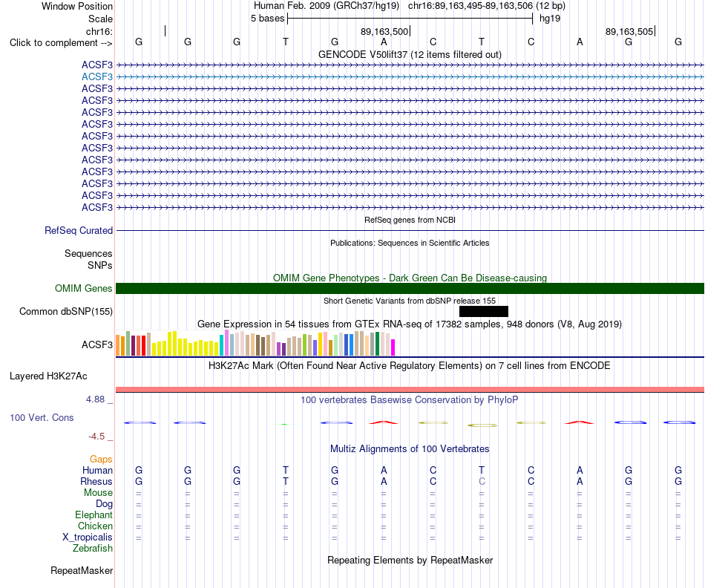Click the Zebrafish alignment row label
This screenshot has height=588, width=705.
click(93, 549)
